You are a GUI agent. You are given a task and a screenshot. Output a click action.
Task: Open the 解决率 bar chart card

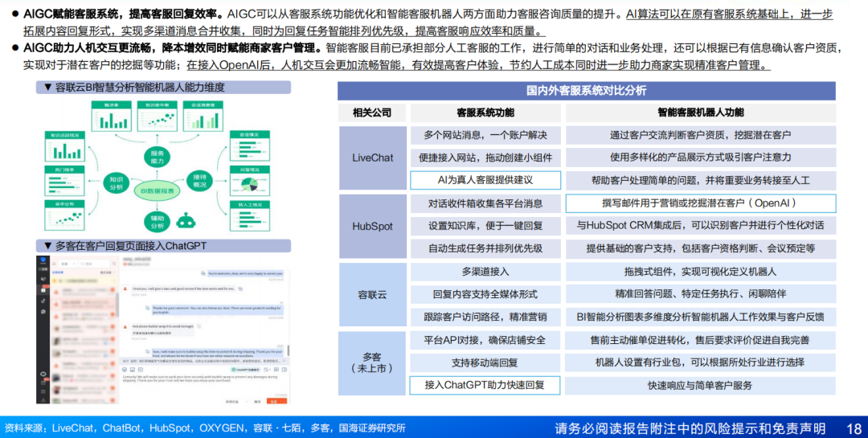[111, 117]
